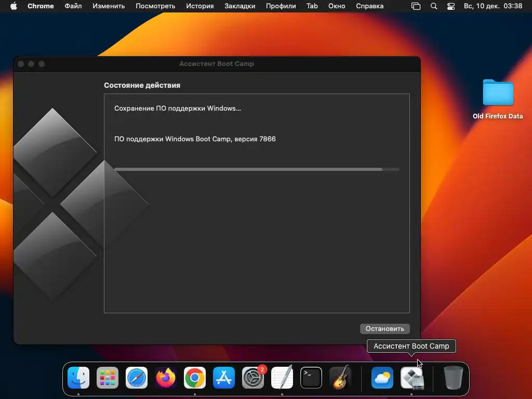Click the date and time clock
The image size is (532, 399).
coord(493,6)
